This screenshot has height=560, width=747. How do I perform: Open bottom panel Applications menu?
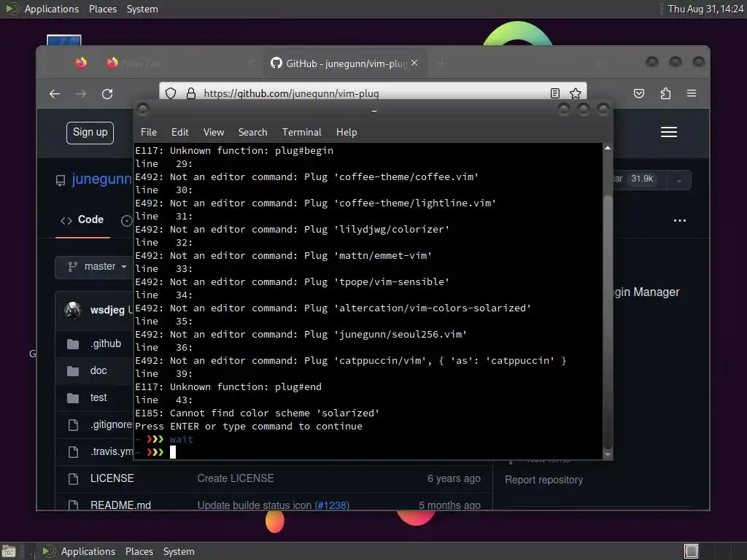tap(88, 551)
